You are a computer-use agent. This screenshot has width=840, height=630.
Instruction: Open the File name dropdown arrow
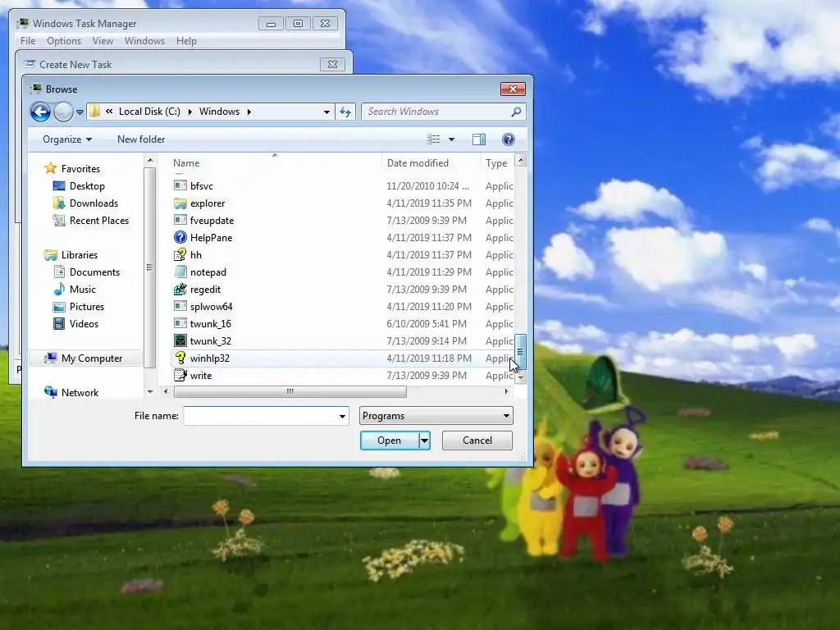[x=342, y=416]
